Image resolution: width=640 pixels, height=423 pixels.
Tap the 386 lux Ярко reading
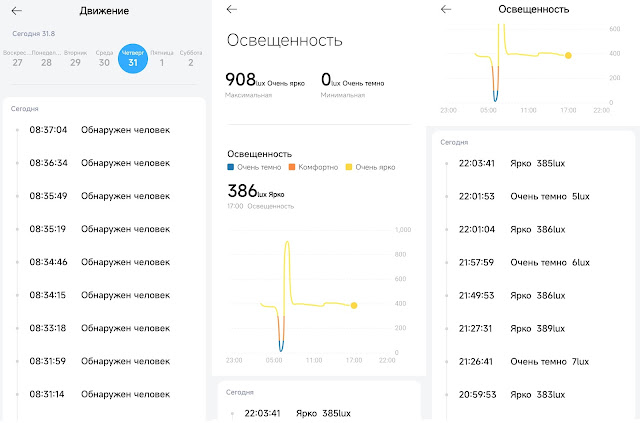point(256,191)
